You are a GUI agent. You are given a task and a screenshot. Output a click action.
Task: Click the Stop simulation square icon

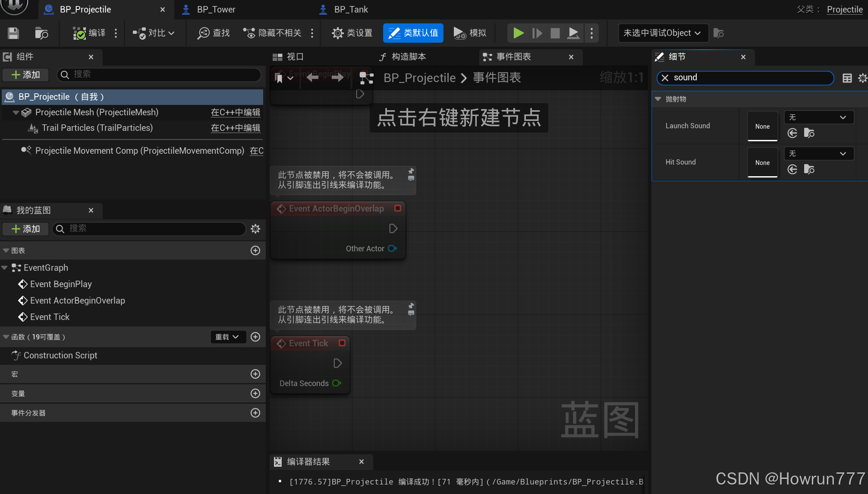[x=555, y=33]
